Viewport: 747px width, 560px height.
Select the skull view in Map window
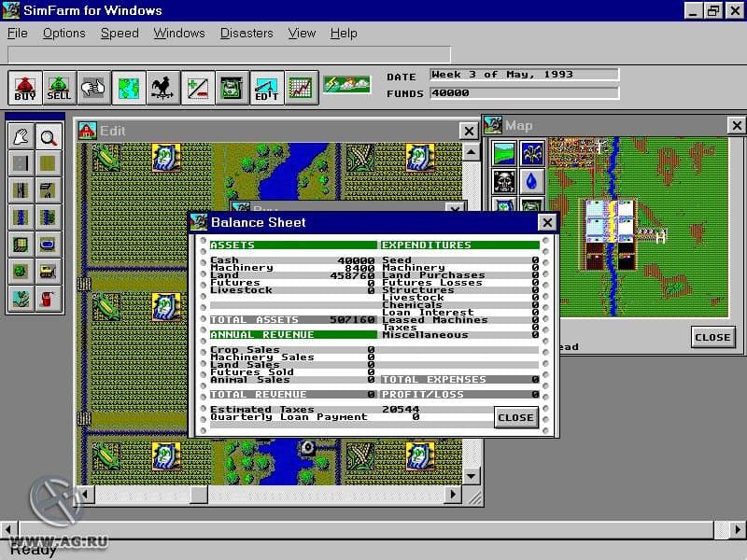click(x=504, y=181)
